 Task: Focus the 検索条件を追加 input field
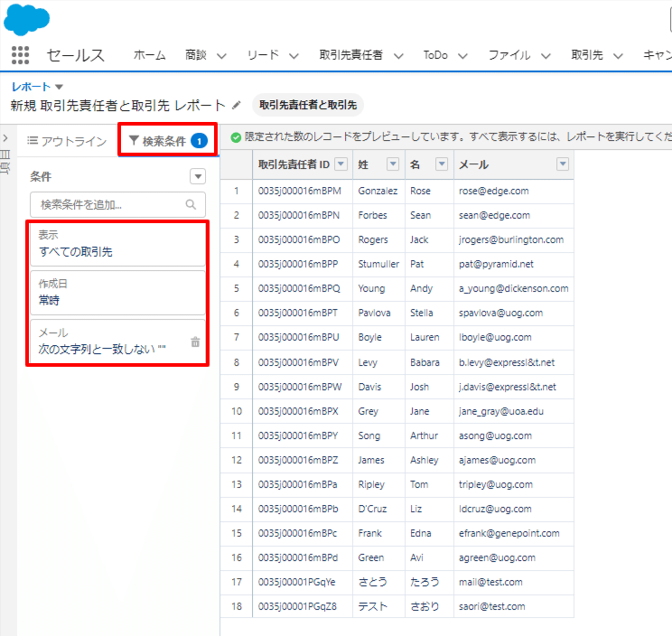pyautogui.click(x=117, y=204)
